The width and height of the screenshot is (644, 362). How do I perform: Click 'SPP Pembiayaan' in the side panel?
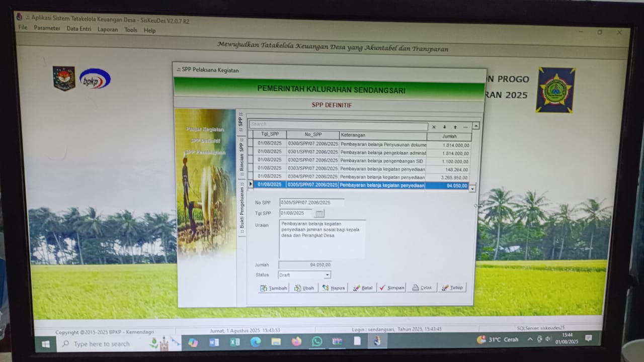tap(205, 152)
